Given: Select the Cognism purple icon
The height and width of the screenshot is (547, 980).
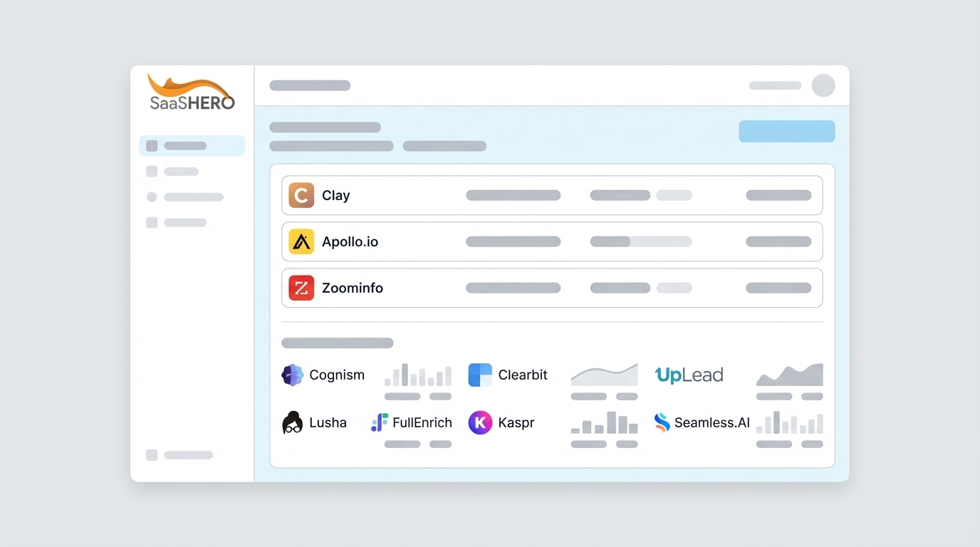Looking at the screenshot, I should coord(293,375).
